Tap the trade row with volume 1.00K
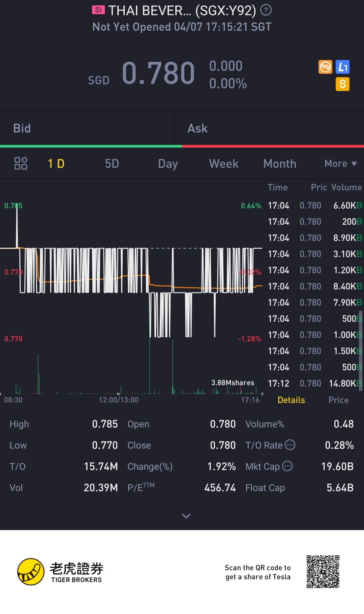The width and height of the screenshot is (364, 614). coord(315,335)
